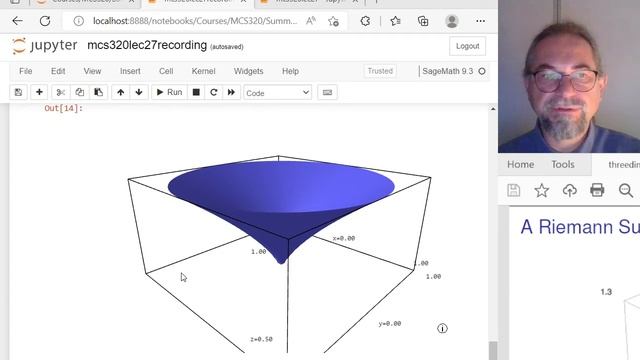Add this page to favorites
Image resolution: width=640 pixels, height=360 pixels.
[333, 21]
